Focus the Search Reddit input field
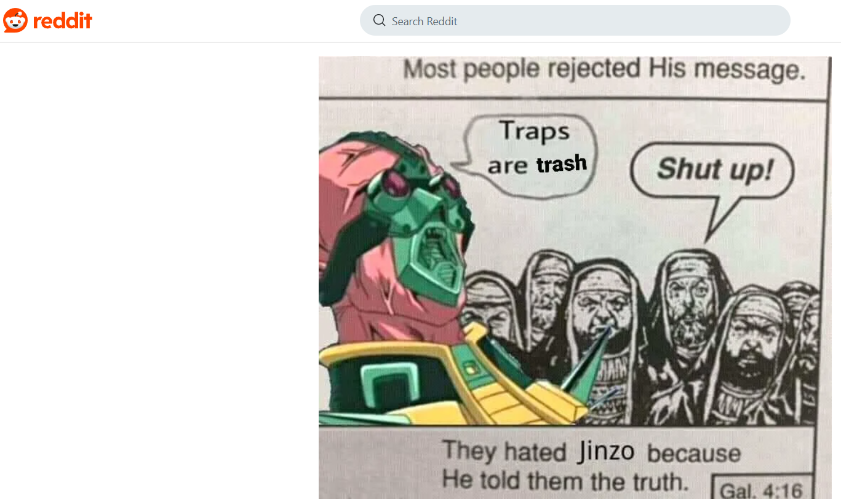This screenshot has height=504, width=841. coord(575,21)
